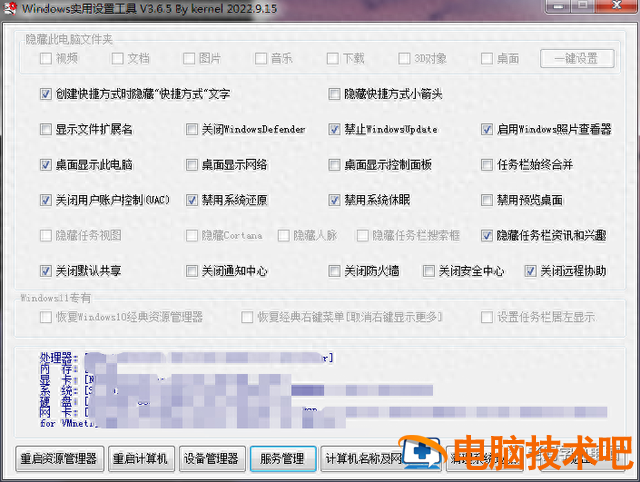The height and width of the screenshot is (482, 640).
Task: Uncheck 创建快捷方式时隐藏"快捷方式"文字
Action: tap(46, 94)
